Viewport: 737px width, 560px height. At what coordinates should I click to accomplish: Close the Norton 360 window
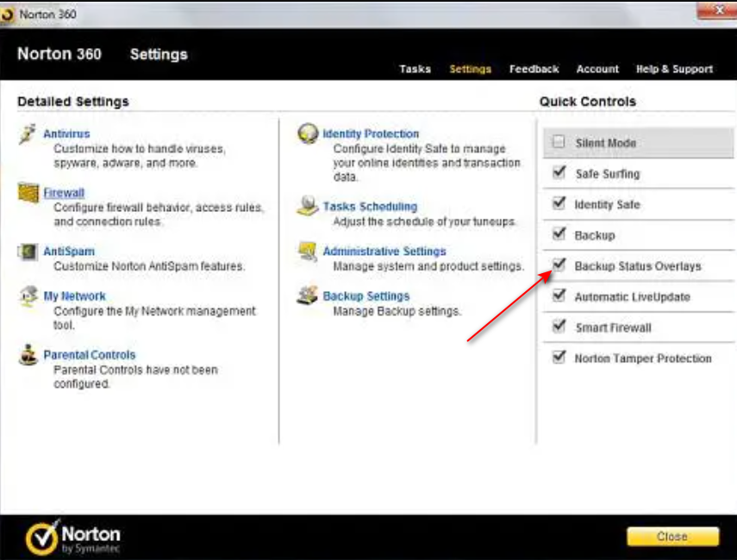(x=717, y=9)
